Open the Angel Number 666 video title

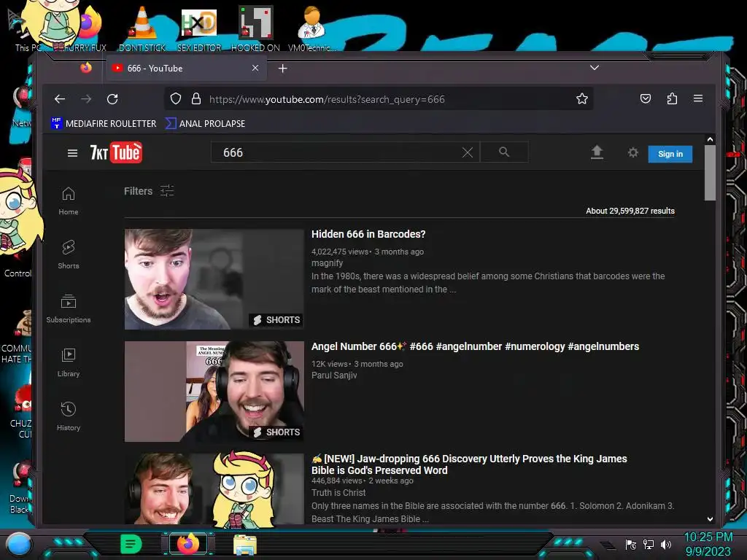click(x=475, y=346)
